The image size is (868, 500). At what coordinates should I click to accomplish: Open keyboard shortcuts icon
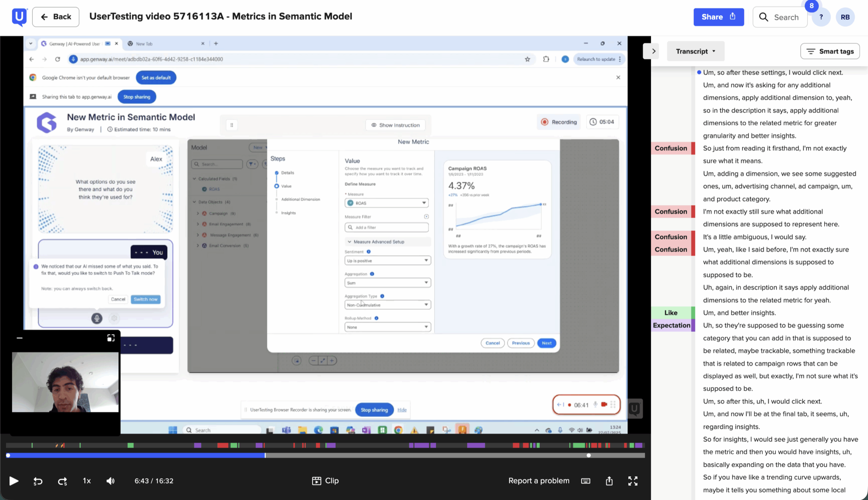[x=586, y=481]
